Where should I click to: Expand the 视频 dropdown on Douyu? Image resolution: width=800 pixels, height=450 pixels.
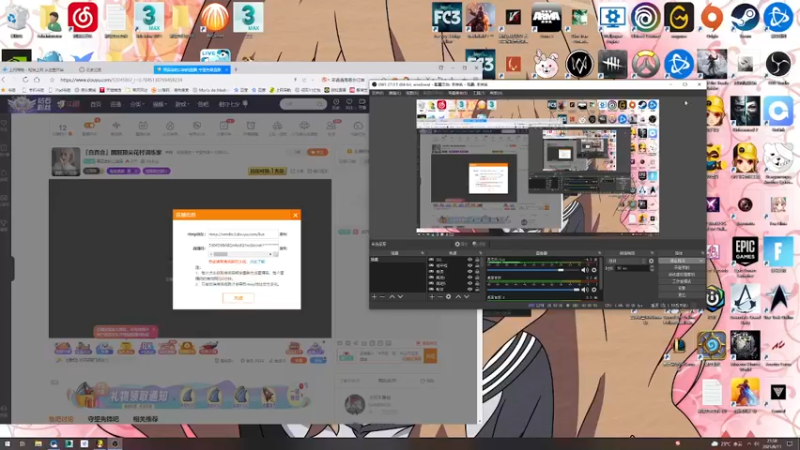tap(159, 104)
